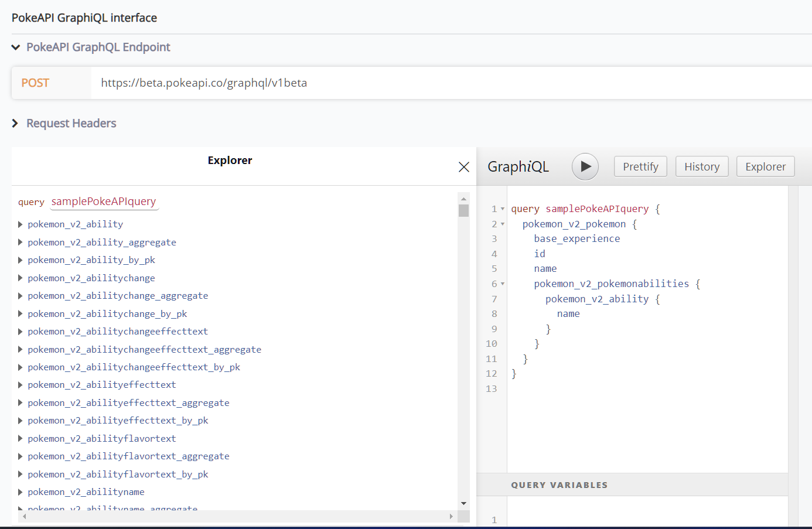Click pokemon_v2_ability on editor line 7
This screenshot has width=812, height=529.
click(x=597, y=299)
